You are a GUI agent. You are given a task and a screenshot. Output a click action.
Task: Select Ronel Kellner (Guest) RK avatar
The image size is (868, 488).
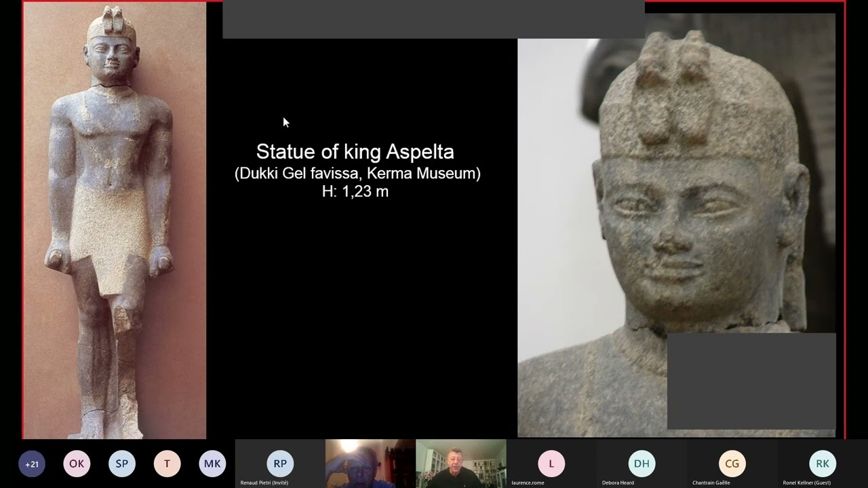point(823,464)
